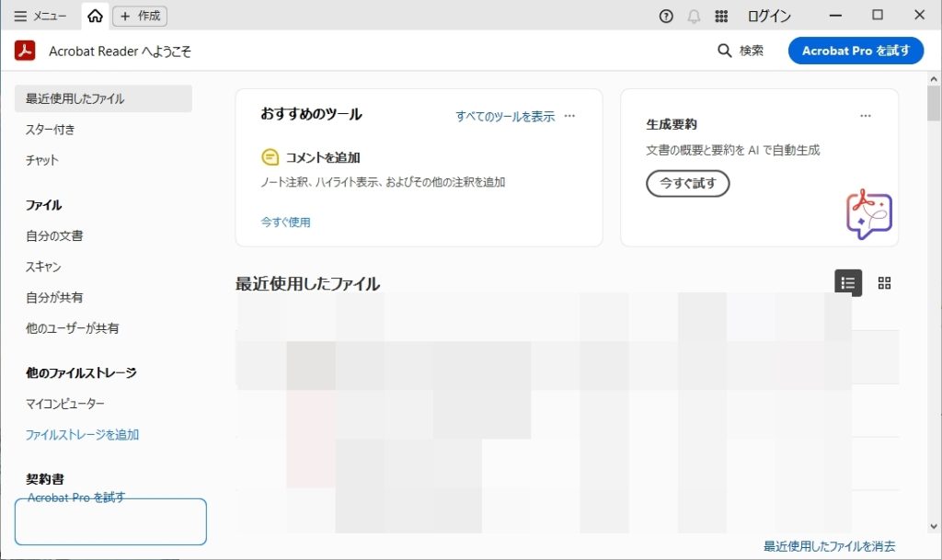Click the vertical scrollbar thumb
Viewport: 942px width, 560px height.
934,103
